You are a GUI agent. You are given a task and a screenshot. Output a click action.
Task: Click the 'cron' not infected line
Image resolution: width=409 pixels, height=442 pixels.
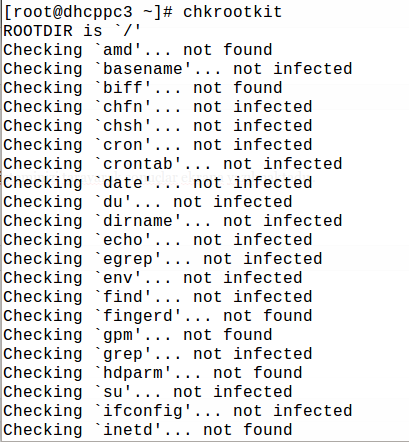tap(158, 145)
